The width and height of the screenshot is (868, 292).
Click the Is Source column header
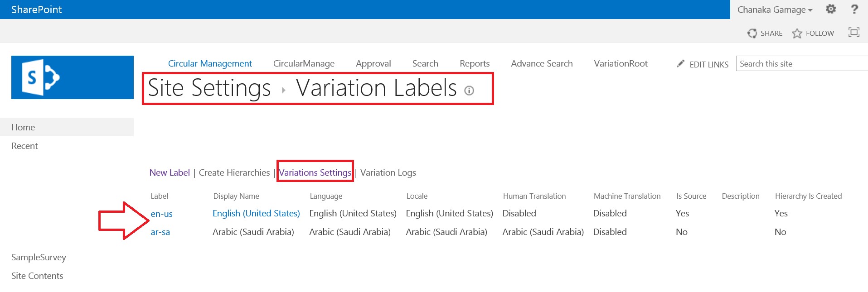[x=691, y=196]
